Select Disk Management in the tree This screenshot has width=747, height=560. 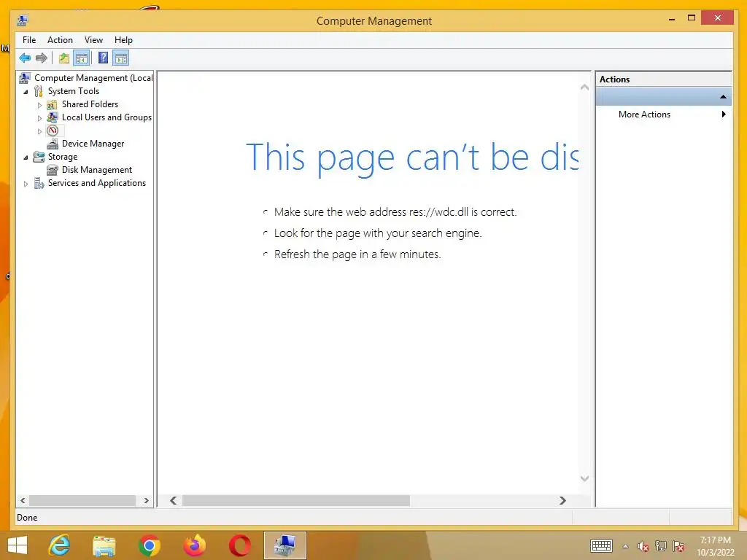tap(97, 170)
